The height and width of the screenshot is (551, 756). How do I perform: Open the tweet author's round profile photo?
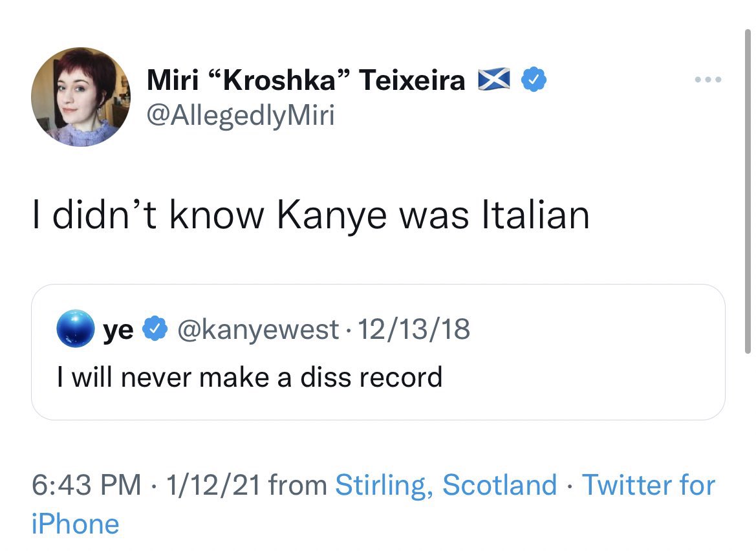(x=81, y=97)
